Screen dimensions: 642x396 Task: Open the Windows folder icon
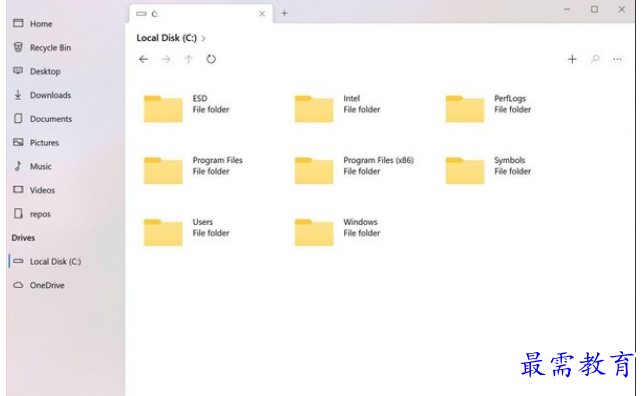[314, 232]
